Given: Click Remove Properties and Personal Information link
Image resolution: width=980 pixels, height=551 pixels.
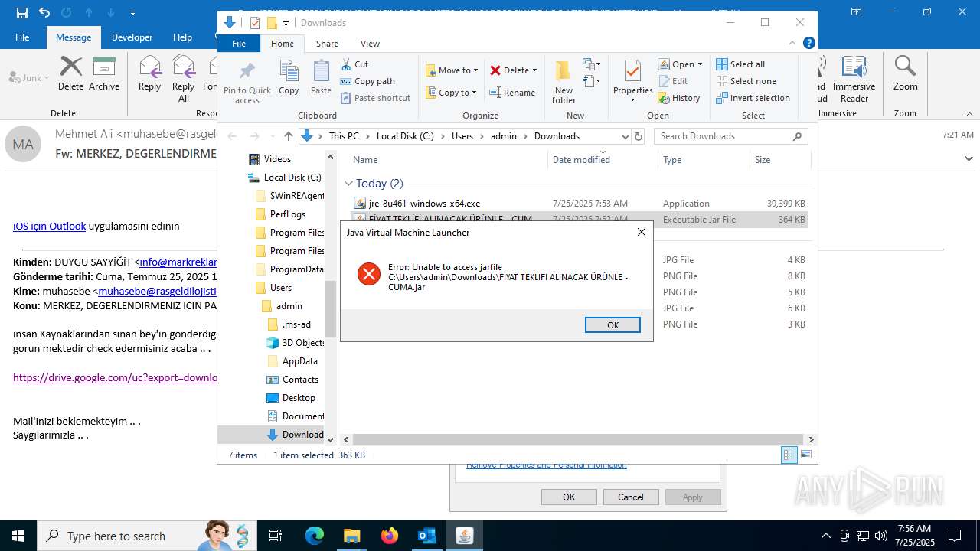Looking at the screenshot, I should [x=546, y=465].
